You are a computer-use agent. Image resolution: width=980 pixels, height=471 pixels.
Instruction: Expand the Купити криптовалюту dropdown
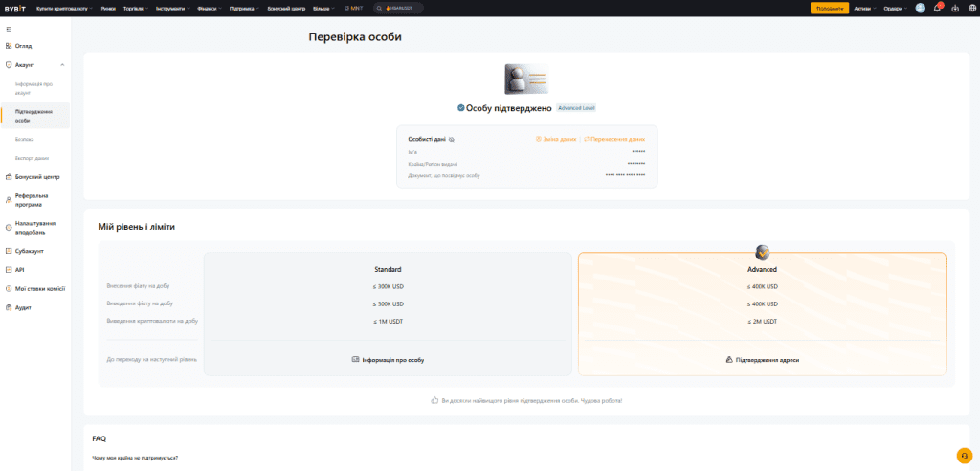tap(65, 8)
